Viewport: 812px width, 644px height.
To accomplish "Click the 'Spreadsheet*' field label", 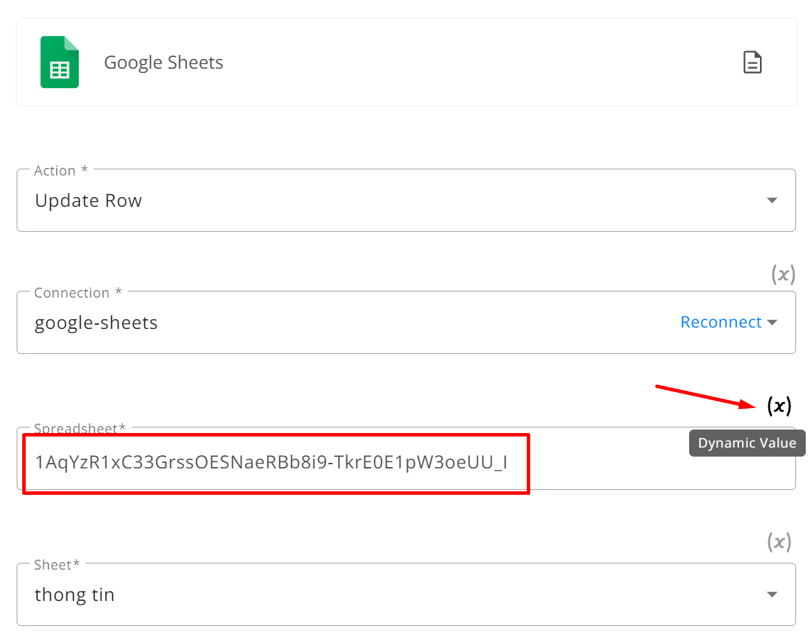I will point(80,429).
